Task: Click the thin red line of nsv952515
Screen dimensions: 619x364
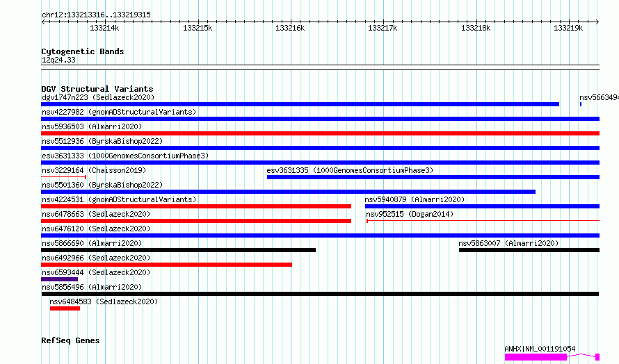Action: (483, 221)
